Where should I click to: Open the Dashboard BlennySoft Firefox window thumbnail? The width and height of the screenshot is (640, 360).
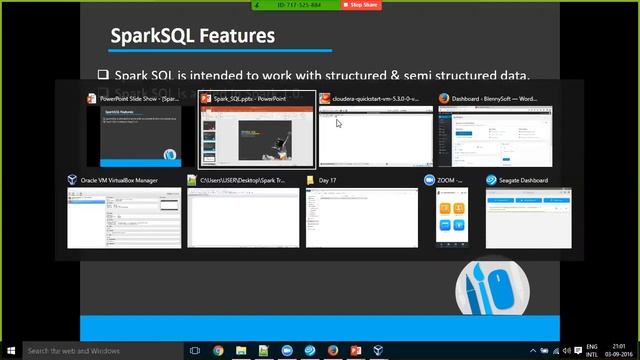point(495,136)
